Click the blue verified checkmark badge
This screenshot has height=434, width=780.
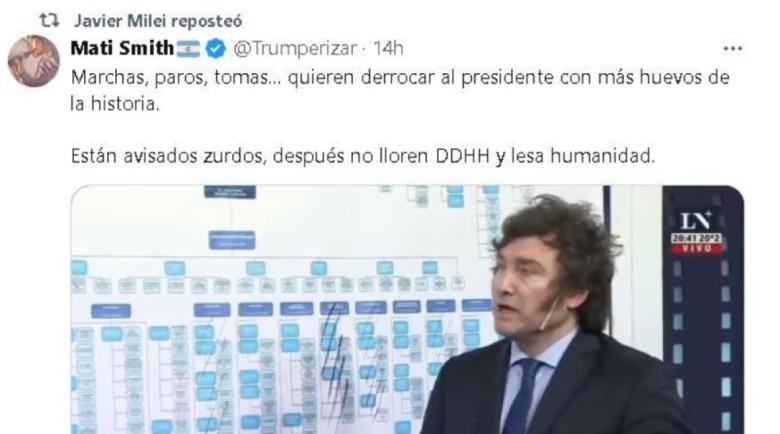click(215, 49)
